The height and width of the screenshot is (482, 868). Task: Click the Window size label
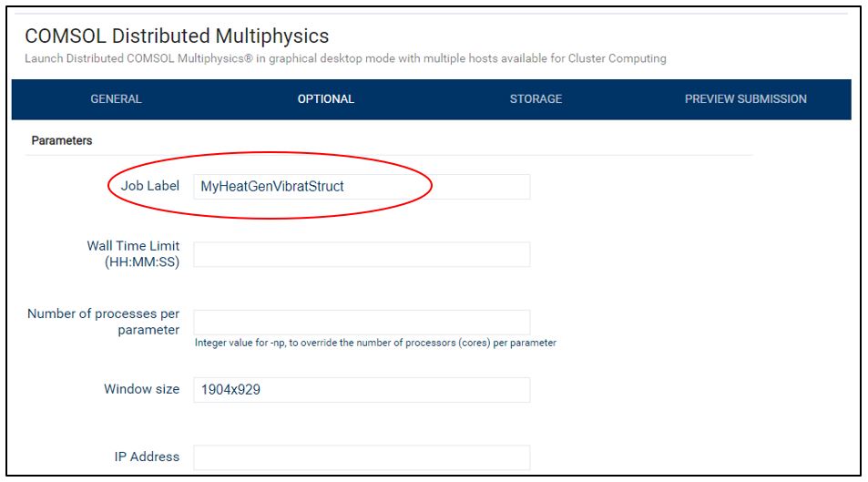(141, 389)
